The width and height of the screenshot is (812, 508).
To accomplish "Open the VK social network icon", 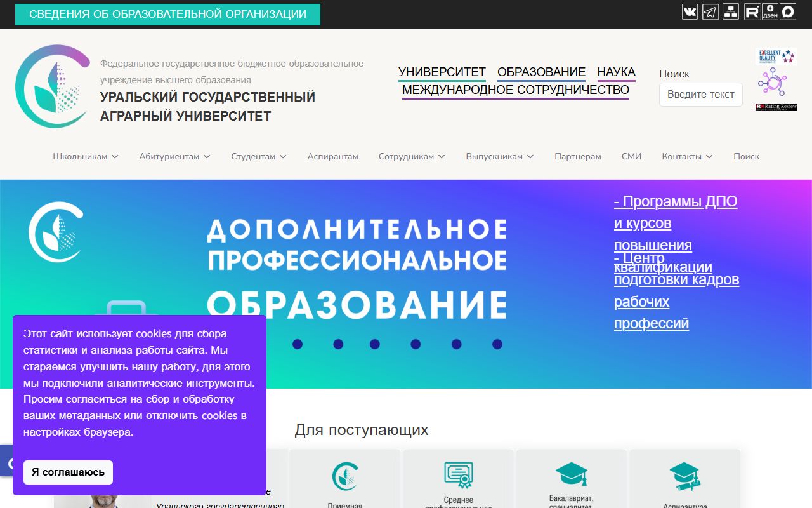I will [x=690, y=11].
